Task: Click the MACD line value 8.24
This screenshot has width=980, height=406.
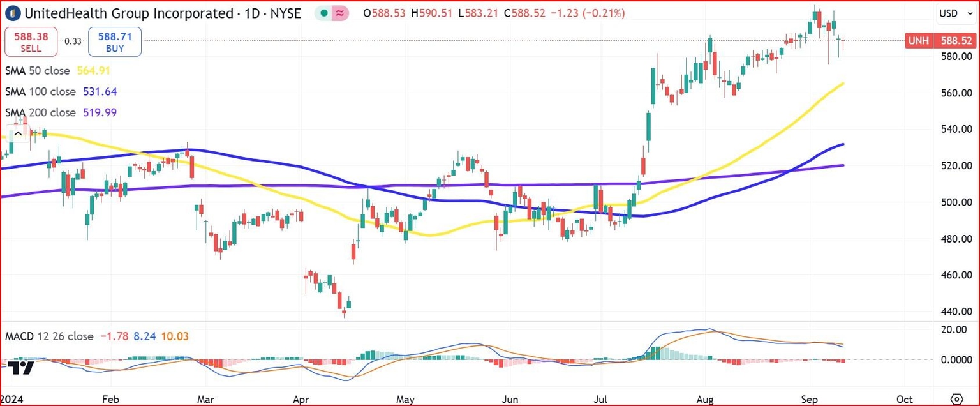Action: tap(145, 336)
